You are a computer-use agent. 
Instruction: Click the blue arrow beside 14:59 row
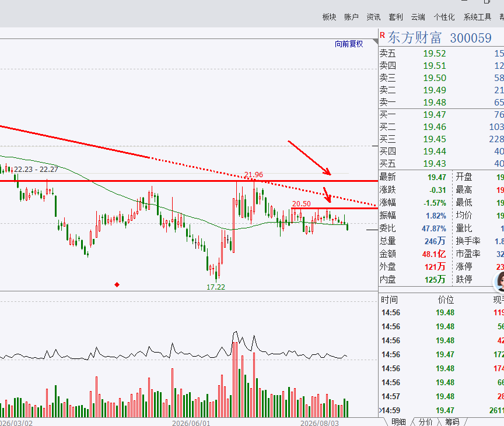pos(380,410)
